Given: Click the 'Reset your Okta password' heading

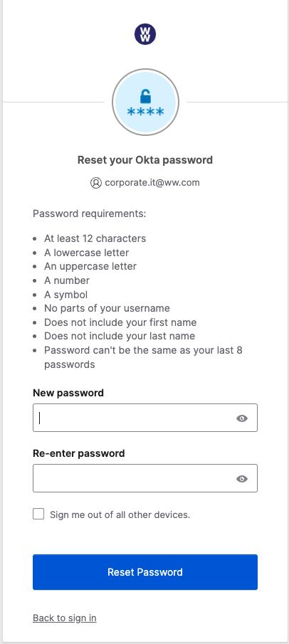Looking at the screenshot, I should tap(145, 160).
